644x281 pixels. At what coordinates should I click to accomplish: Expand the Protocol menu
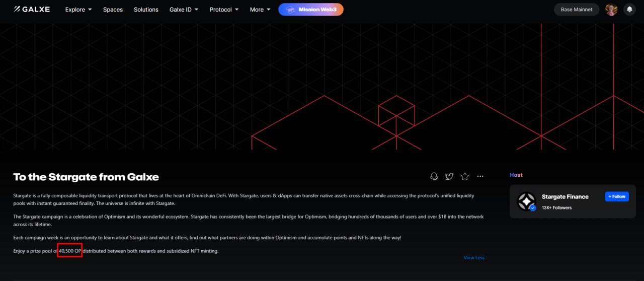click(x=224, y=10)
